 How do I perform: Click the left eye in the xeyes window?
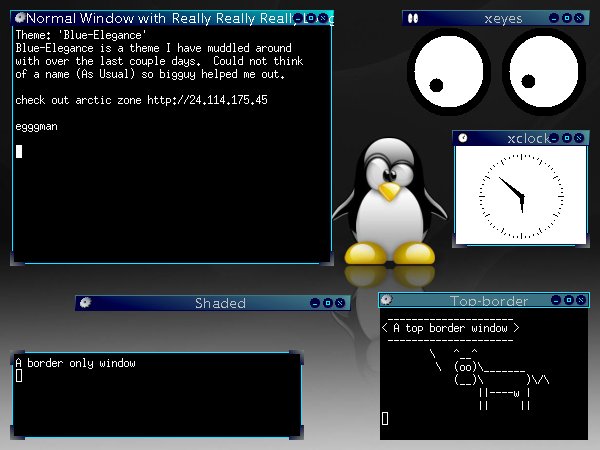click(x=448, y=71)
